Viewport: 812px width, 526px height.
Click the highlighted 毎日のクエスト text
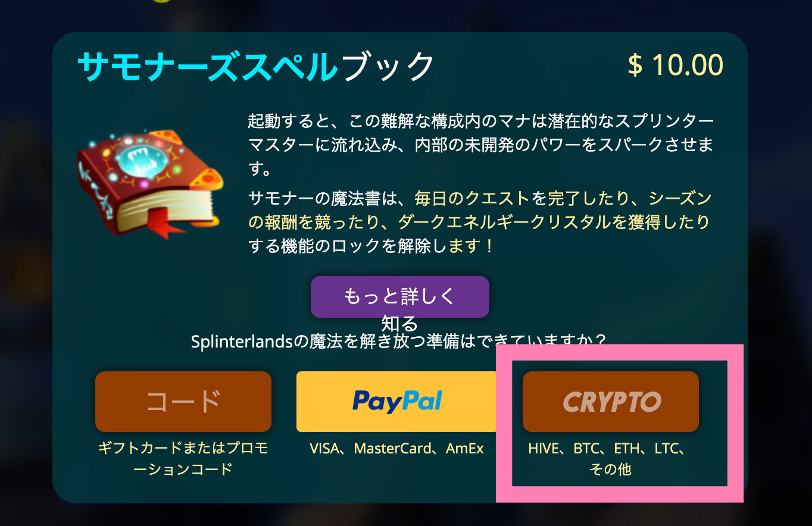pyautogui.click(x=471, y=198)
